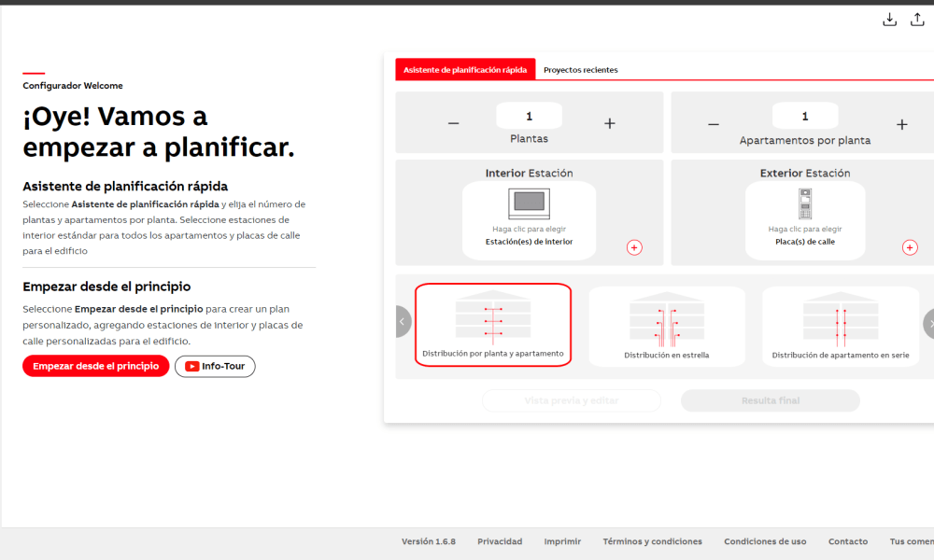Screen dimensions: 934x560
Task: Switch to the Proyectos recientes tab
Action: [x=581, y=69]
